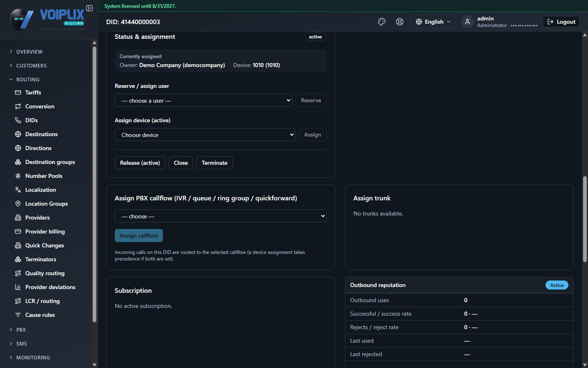Click the Provider deviations chart icon
588x368 pixels.
point(18,287)
